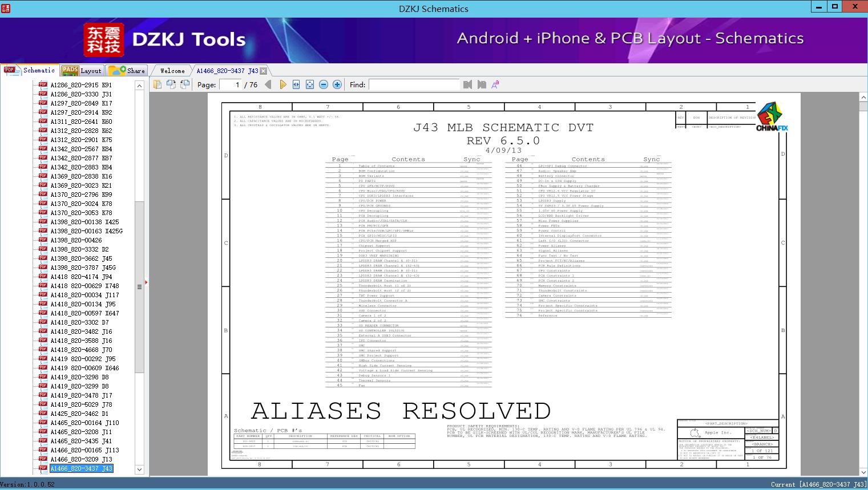
Task: Go to the previous page
Action: pyautogui.click(x=268, y=84)
